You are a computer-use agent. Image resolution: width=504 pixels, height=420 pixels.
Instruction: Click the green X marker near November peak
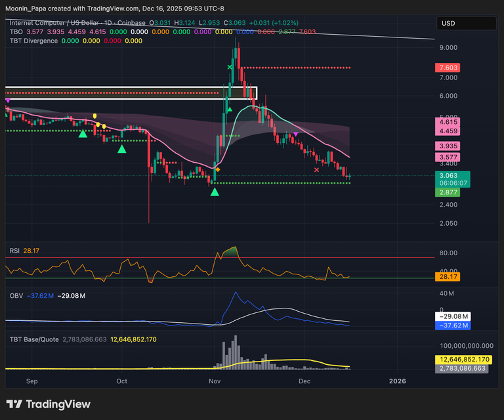tap(230, 67)
